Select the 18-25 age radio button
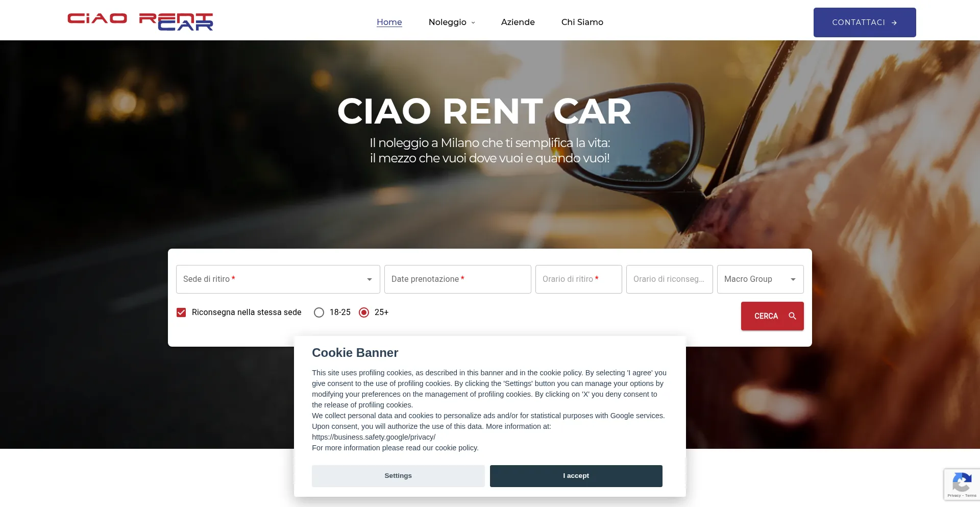This screenshot has height=507, width=980. click(x=319, y=312)
